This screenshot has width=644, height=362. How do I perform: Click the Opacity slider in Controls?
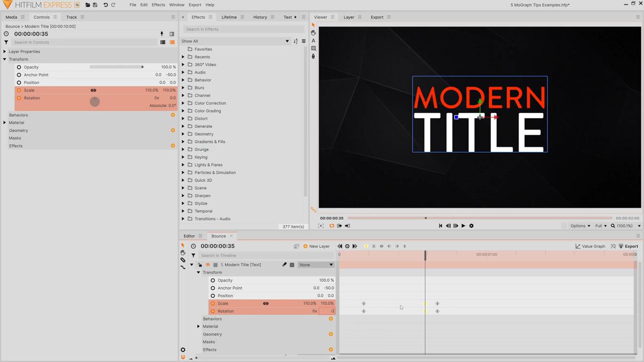[x=117, y=67]
